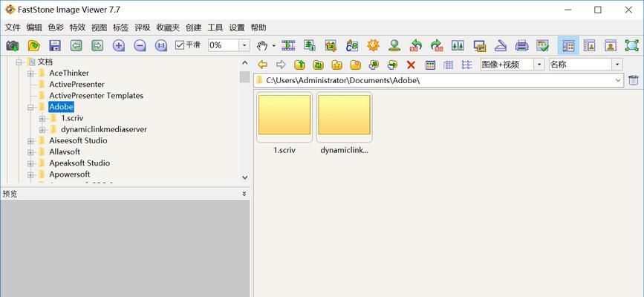Rotate left with the green arrow icon

416,45
